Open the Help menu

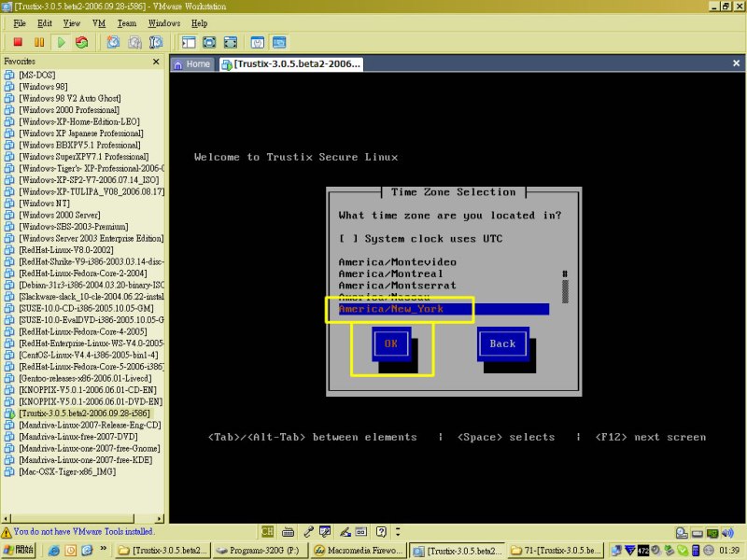pos(199,23)
